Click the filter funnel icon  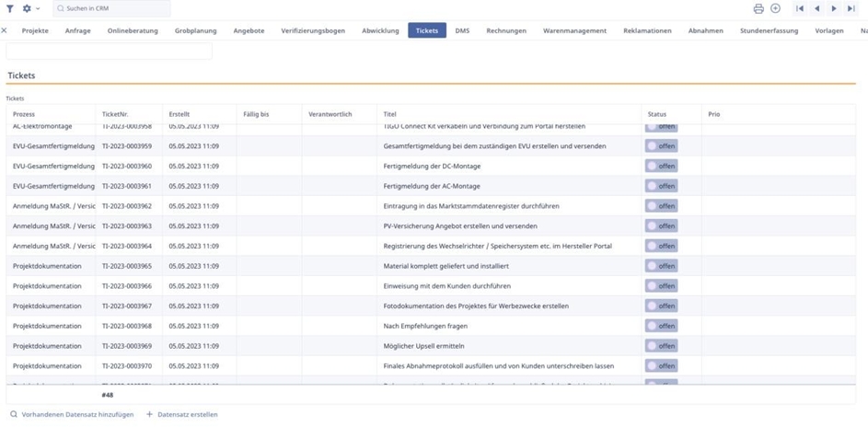[x=10, y=8]
